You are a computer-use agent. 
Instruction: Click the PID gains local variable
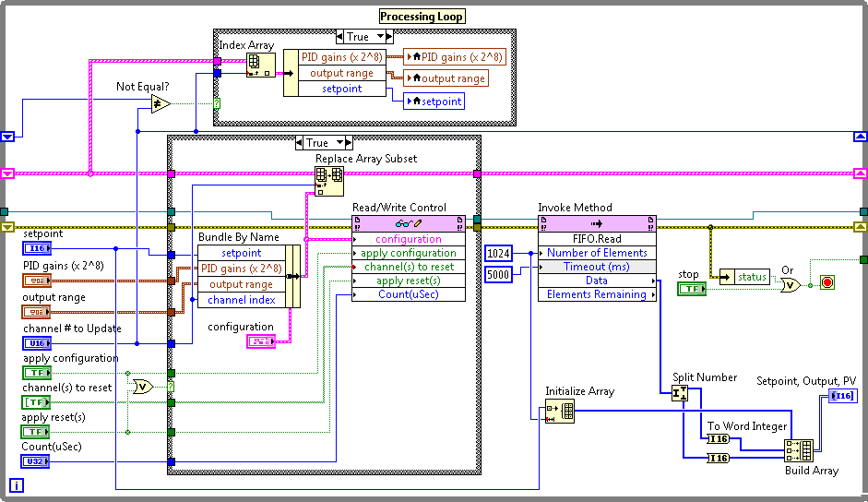(x=456, y=57)
